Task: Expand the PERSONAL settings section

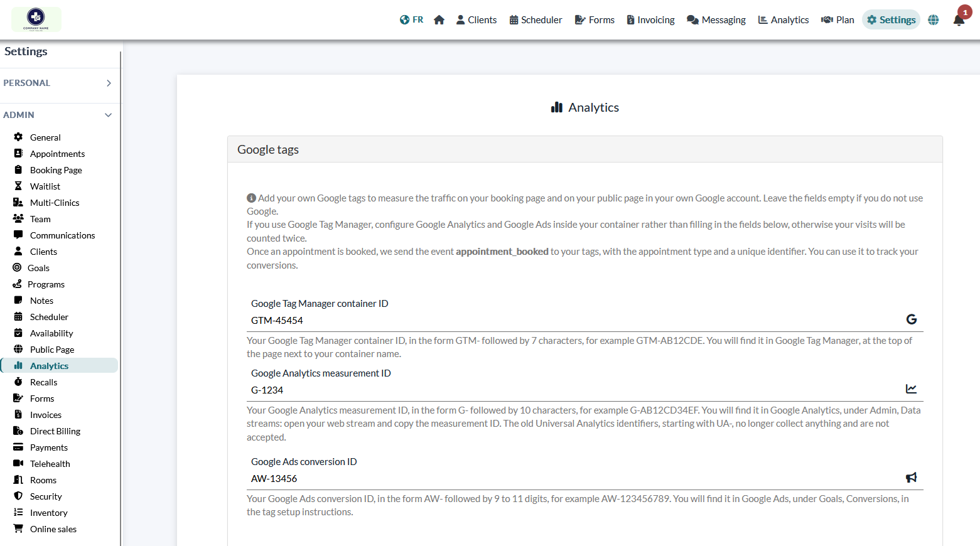Action: click(x=58, y=83)
